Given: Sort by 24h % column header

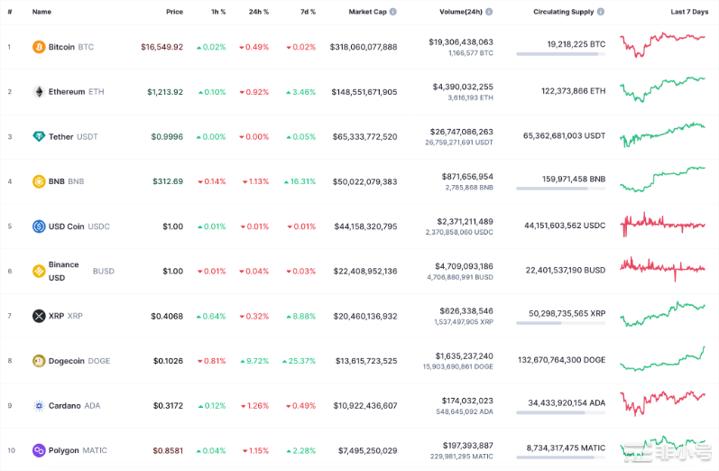Looking at the screenshot, I should (x=259, y=12).
